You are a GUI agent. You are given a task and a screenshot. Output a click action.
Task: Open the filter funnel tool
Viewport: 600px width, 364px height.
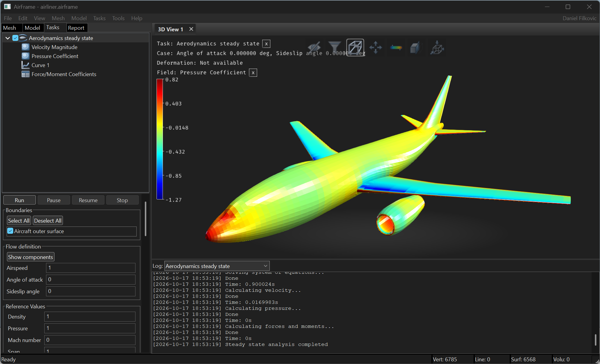[334, 48]
